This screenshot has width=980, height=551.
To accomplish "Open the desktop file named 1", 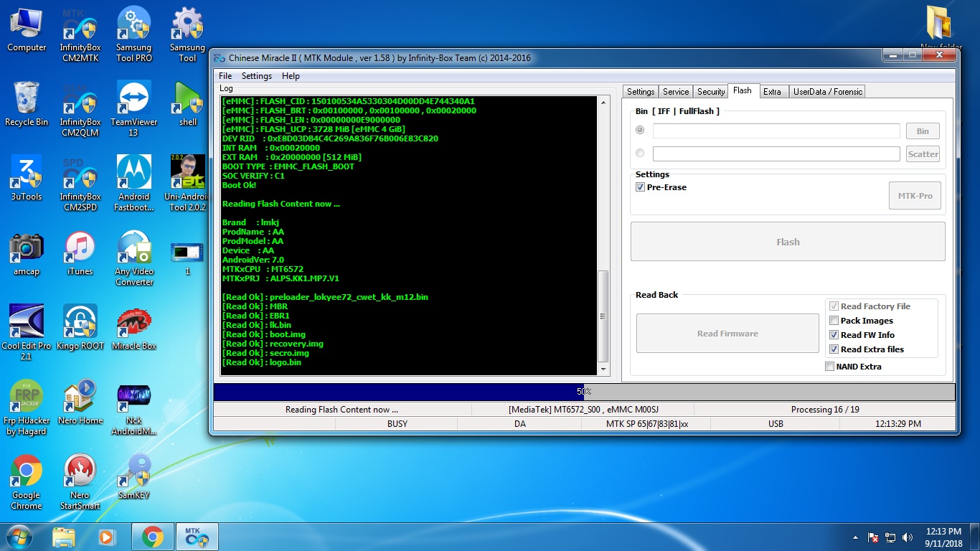I will click(x=187, y=258).
